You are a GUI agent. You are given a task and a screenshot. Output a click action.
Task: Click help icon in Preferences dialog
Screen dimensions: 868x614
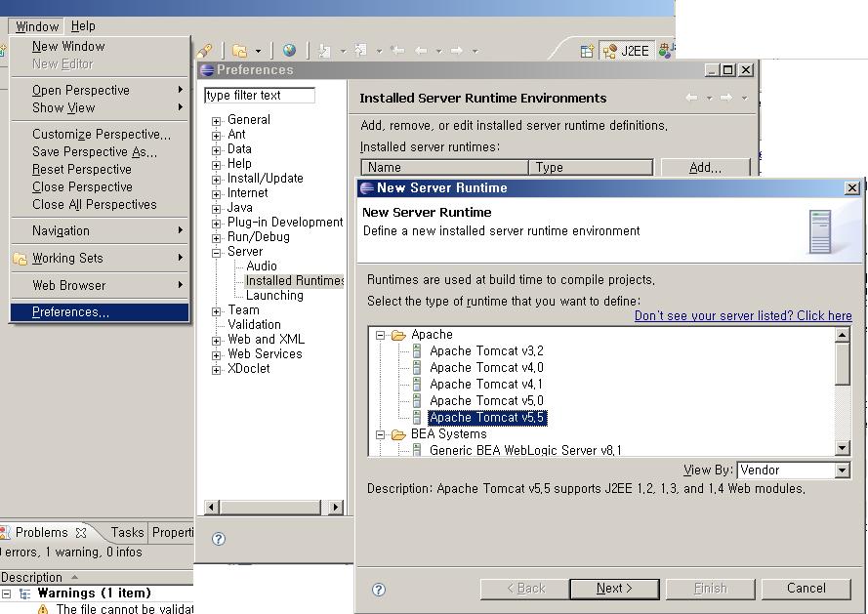(219, 539)
